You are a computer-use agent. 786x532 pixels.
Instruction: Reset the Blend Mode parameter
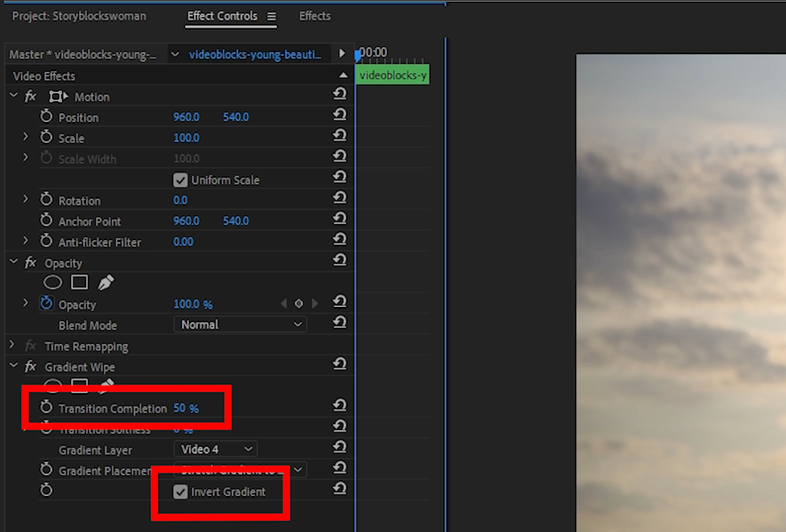tap(340, 322)
